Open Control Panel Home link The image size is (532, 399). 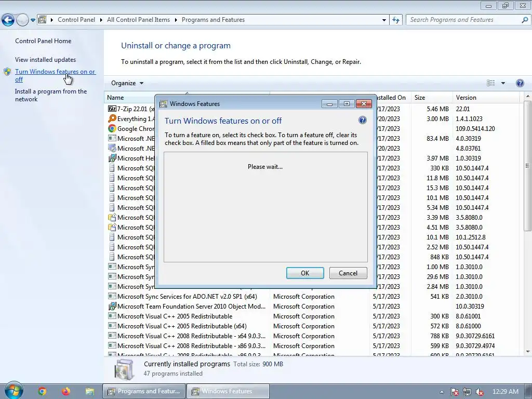(x=43, y=41)
